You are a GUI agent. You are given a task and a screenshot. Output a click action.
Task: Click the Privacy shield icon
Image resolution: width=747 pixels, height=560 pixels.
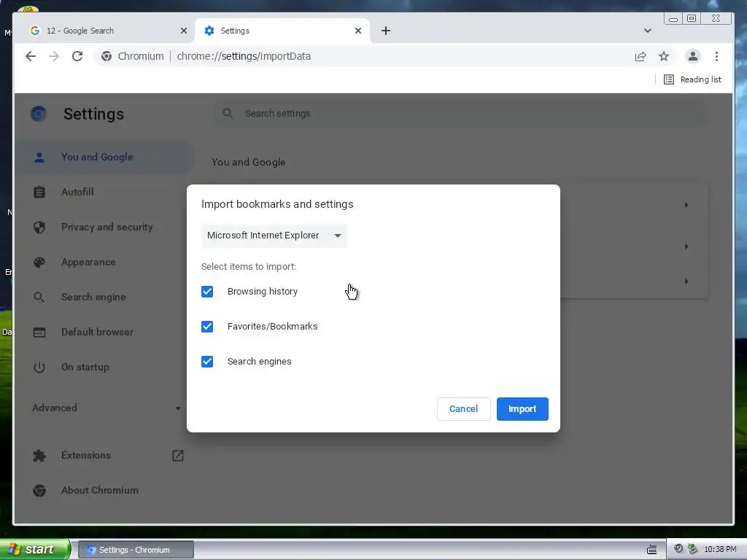(x=39, y=227)
